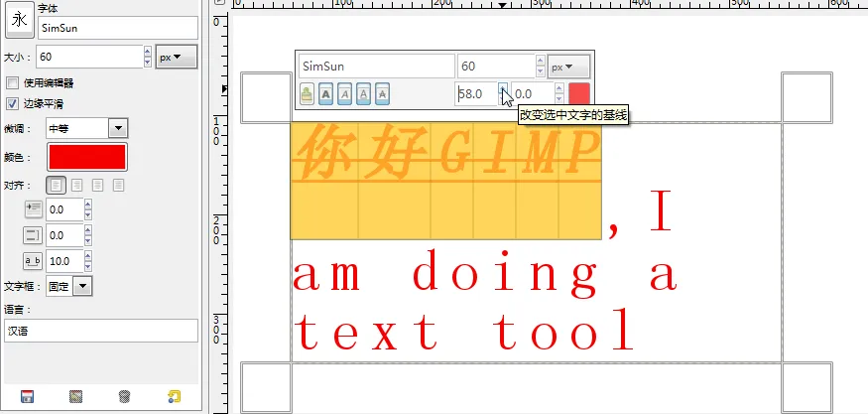Increase kerning value in on-canvas toolbar
Viewport: 868px width, 414px height.
click(x=559, y=88)
